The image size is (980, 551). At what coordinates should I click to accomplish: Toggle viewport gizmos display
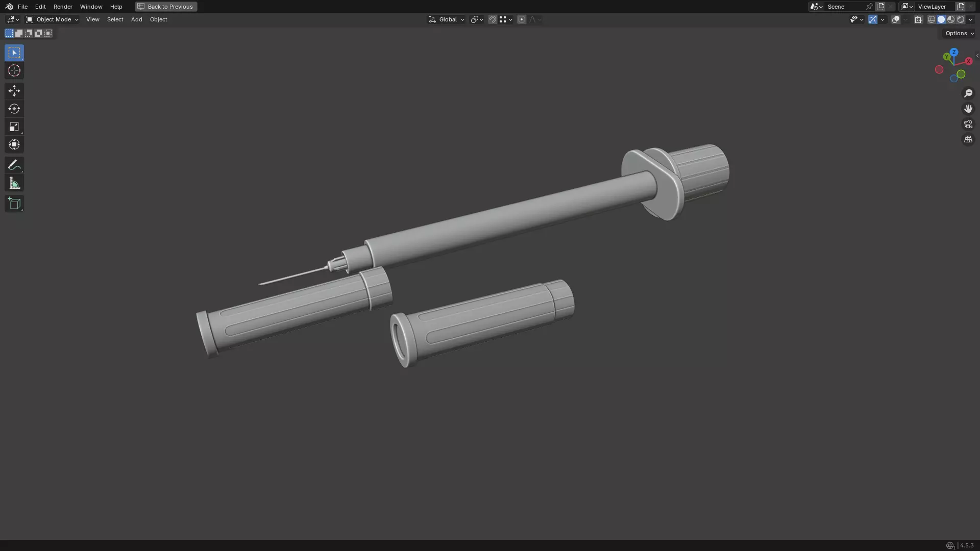pos(873,19)
